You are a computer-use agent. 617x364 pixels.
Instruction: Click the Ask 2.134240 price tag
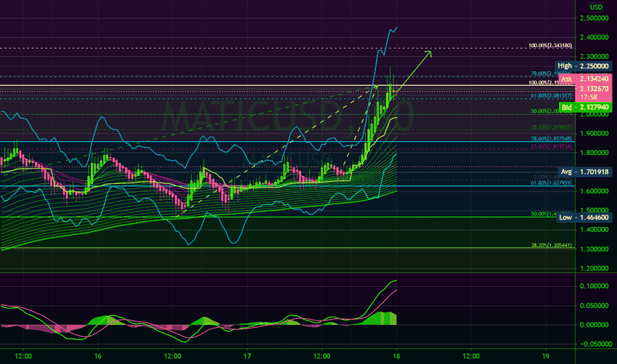tap(585, 79)
